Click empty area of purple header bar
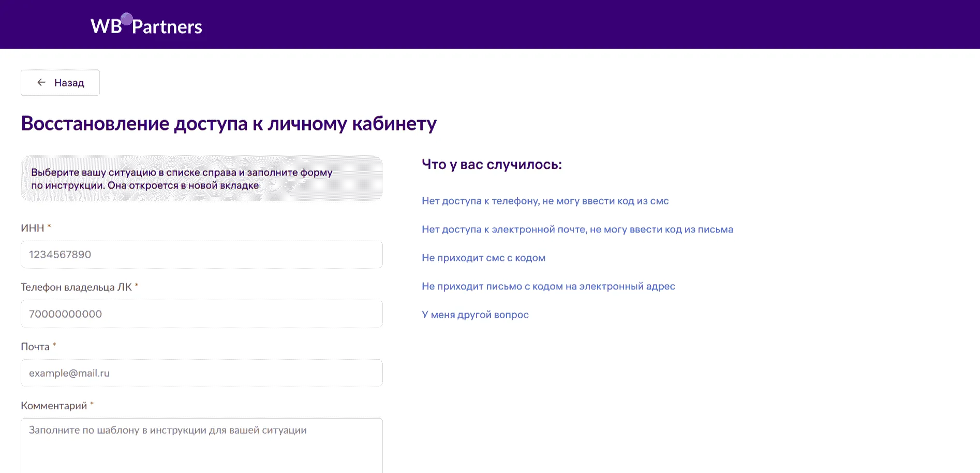The image size is (980, 473). pyautogui.click(x=569, y=24)
